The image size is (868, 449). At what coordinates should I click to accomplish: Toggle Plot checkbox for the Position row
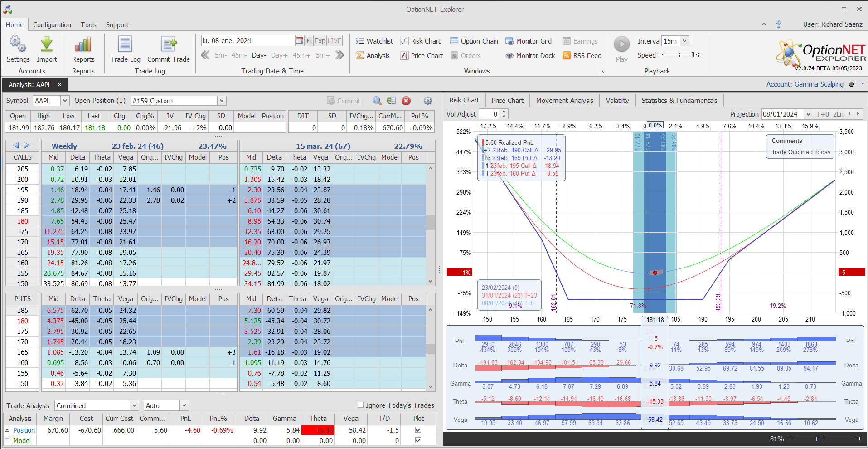[418, 430]
